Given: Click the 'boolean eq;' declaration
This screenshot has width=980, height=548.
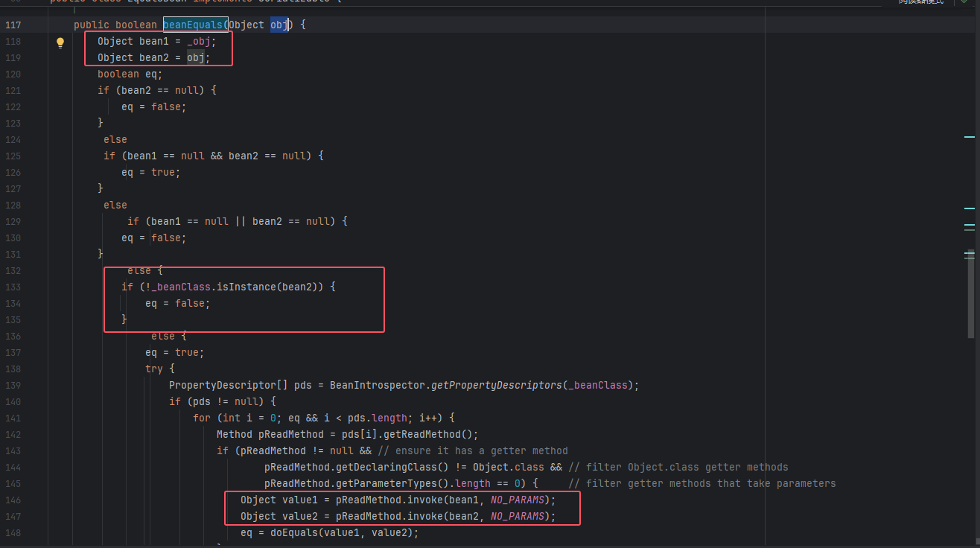Looking at the screenshot, I should [130, 74].
